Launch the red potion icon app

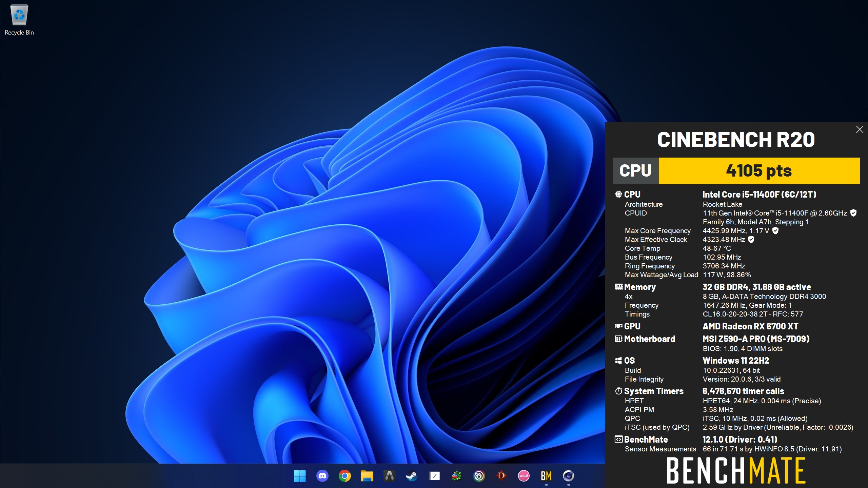pyautogui.click(x=457, y=476)
